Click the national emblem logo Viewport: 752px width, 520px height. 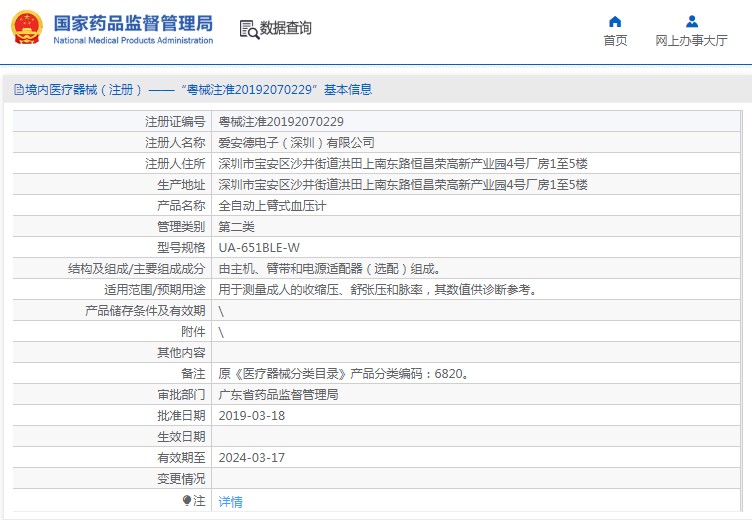point(27,28)
